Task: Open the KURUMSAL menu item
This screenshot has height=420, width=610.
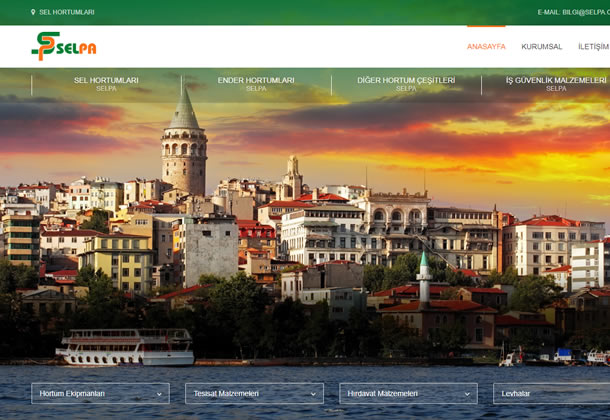Action: 542,47
